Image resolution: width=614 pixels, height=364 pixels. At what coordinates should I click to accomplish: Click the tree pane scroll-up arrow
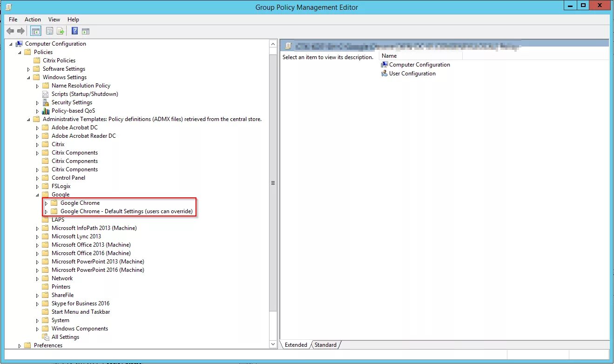click(273, 44)
